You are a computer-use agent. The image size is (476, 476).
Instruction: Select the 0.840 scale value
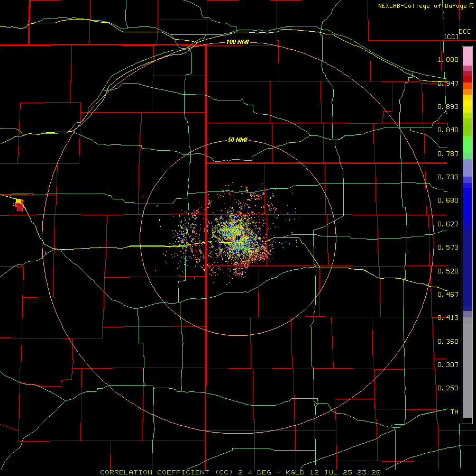(x=448, y=130)
